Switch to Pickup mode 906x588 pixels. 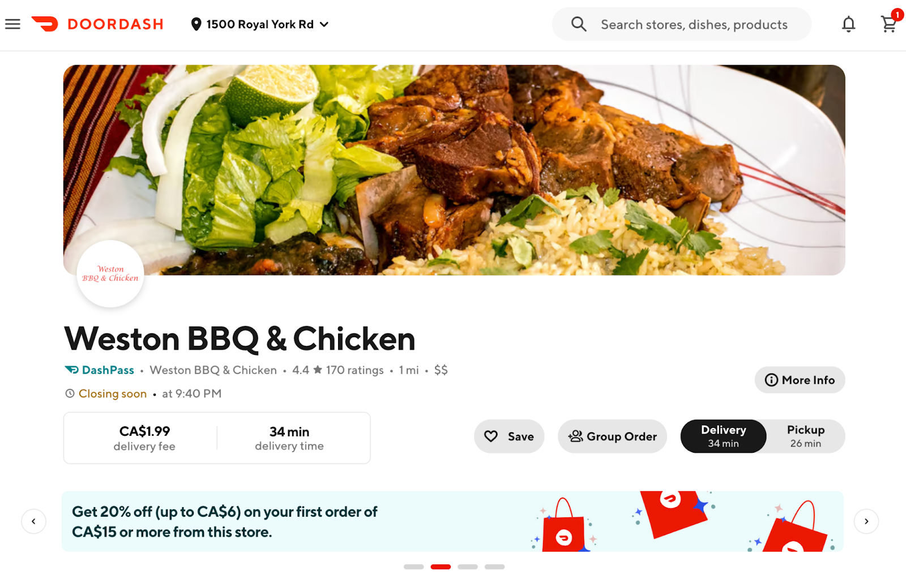pos(805,436)
